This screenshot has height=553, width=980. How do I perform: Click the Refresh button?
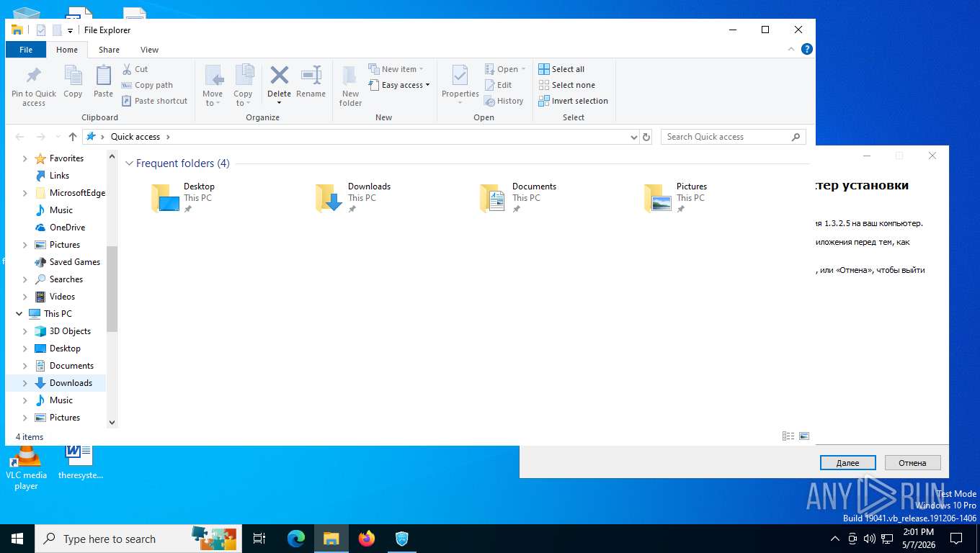[646, 137]
